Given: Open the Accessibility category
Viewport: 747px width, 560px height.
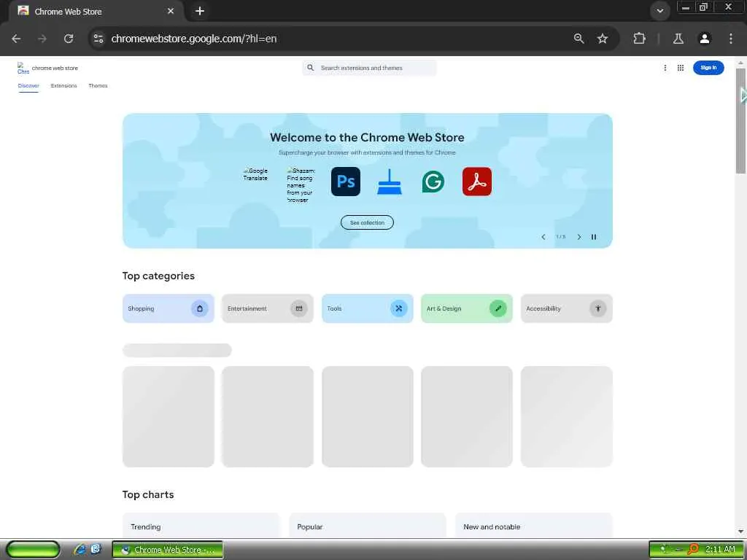Looking at the screenshot, I should pos(566,308).
